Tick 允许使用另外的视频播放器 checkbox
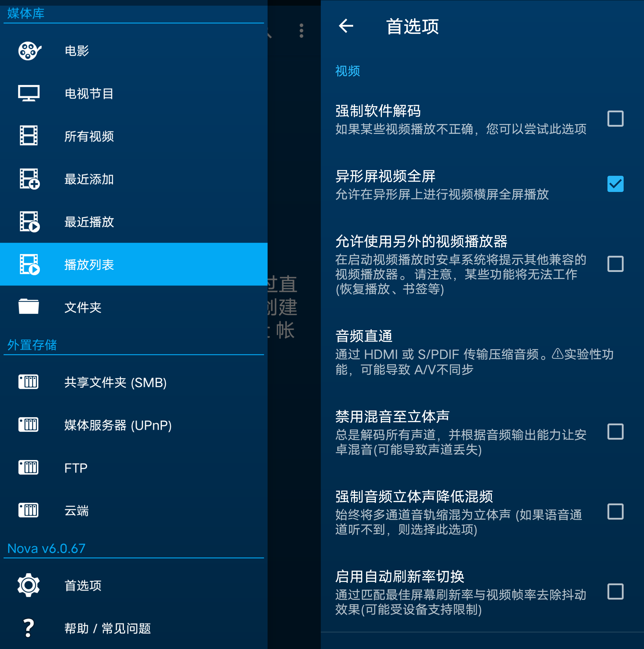Image resolution: width=644 pixels, height=649 pixels. click(615, 264)
